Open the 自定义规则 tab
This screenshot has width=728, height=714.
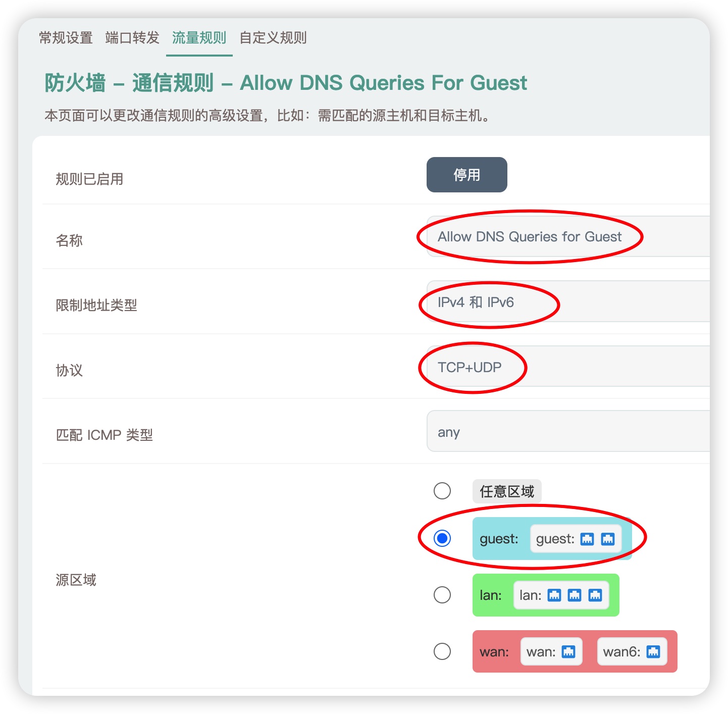pos(274,38)
